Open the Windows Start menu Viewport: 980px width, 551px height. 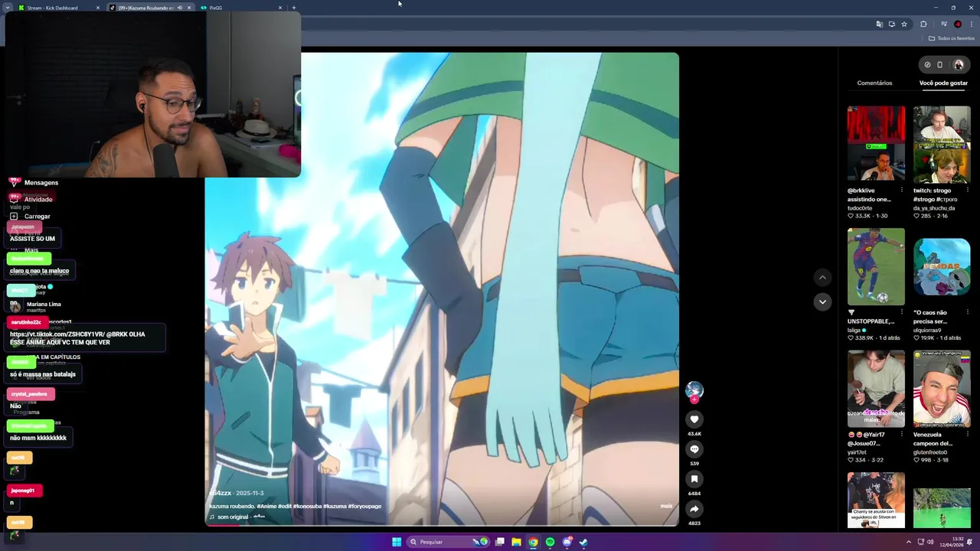397,542
